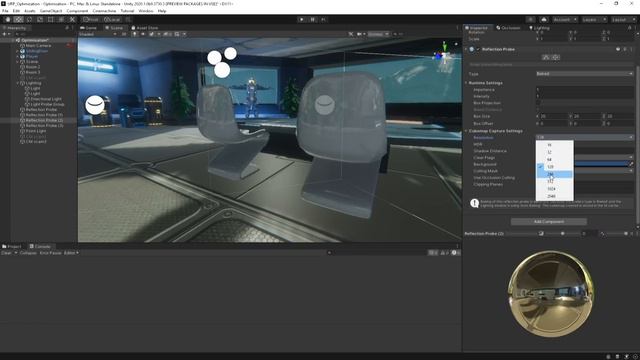This screenshot has width=640, height=360.
Task: Collapse the Cubemap Capture Settings section
Action: pyautogui.click(x=467, y=131)
